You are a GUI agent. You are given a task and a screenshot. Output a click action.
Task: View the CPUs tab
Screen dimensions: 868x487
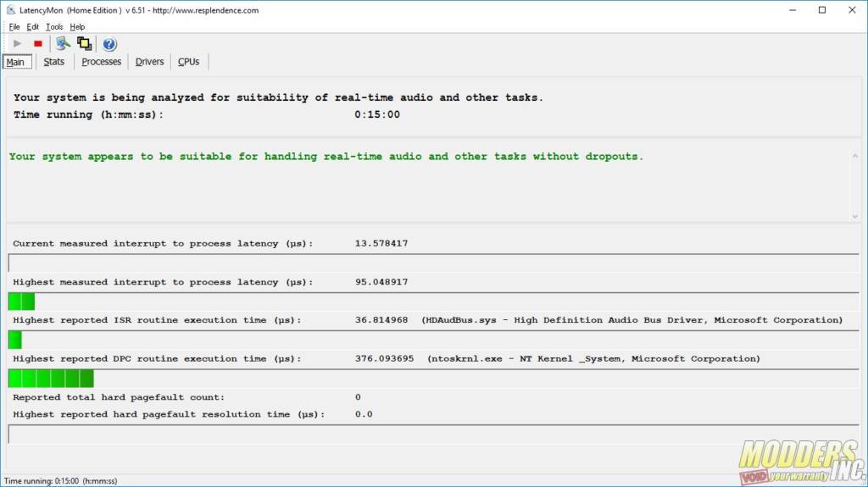point(189,62)
